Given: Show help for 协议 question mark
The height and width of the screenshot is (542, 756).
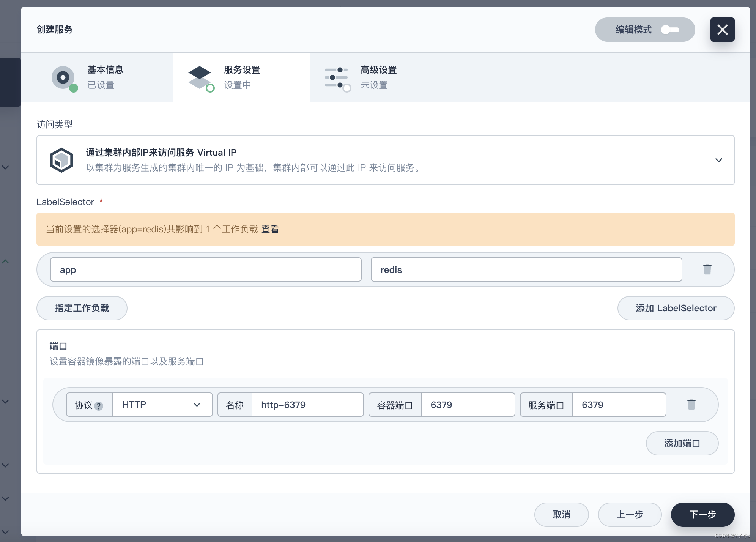Looking at the screenshot, I should pyautogui.click(x=99, y=406).
